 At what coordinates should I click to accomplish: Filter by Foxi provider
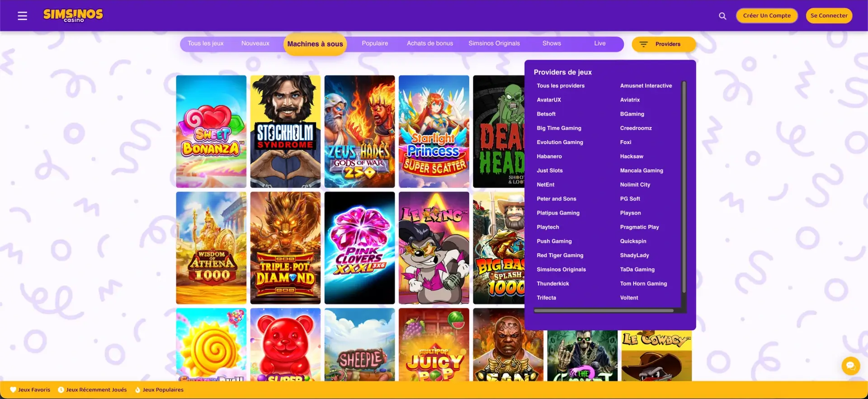point(626,142)
